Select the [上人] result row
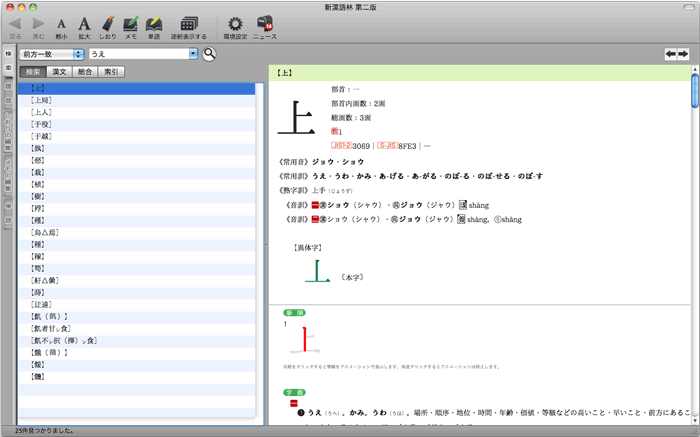This screenshot has width=700, height=437. point(137,112)
